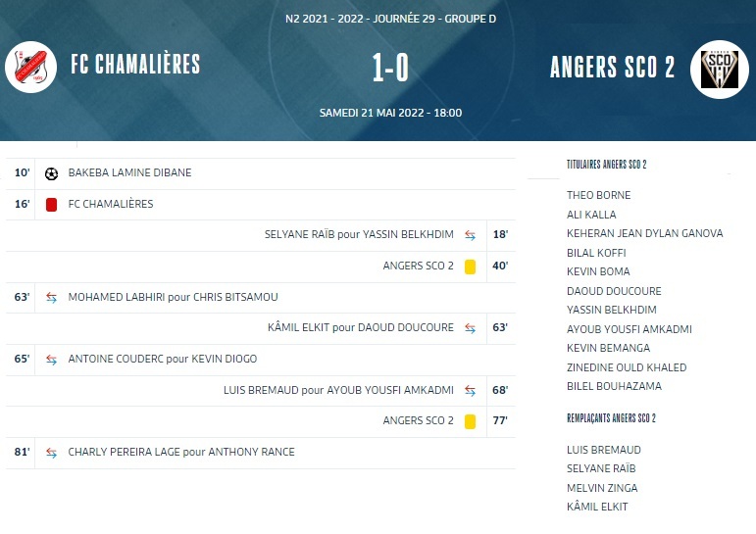756x534 pixels.
Task: Click the Titulaires Angers SCO 2 heading
Action: click(x=607, y=165)
